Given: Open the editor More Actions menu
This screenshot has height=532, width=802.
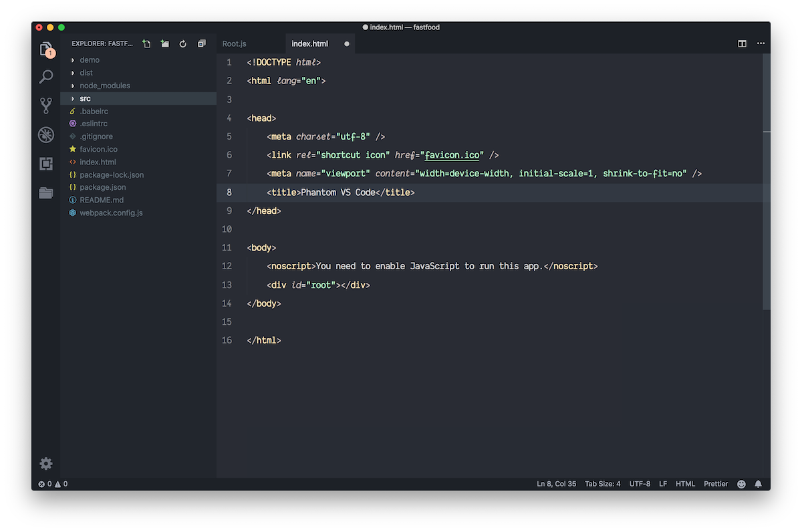Looking at the screenshot, I should (x=761, y=43).
